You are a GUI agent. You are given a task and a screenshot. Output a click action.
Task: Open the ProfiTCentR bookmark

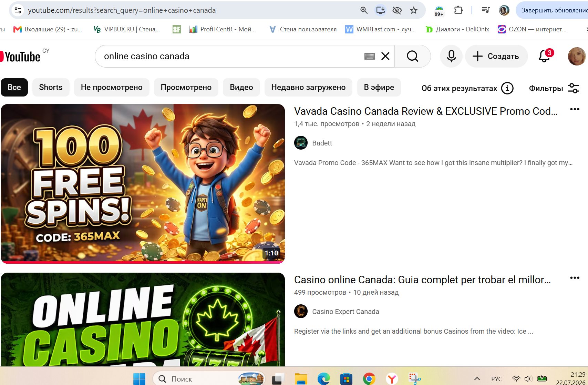[223, 29]
